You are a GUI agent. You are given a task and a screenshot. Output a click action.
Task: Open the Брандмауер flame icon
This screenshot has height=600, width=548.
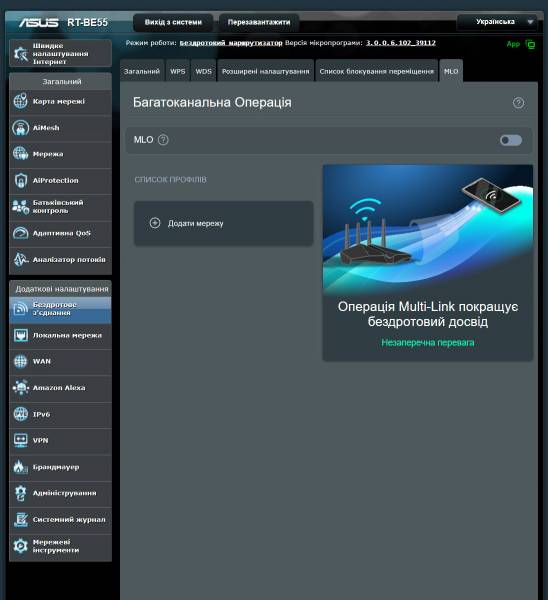tap(21, 467)
